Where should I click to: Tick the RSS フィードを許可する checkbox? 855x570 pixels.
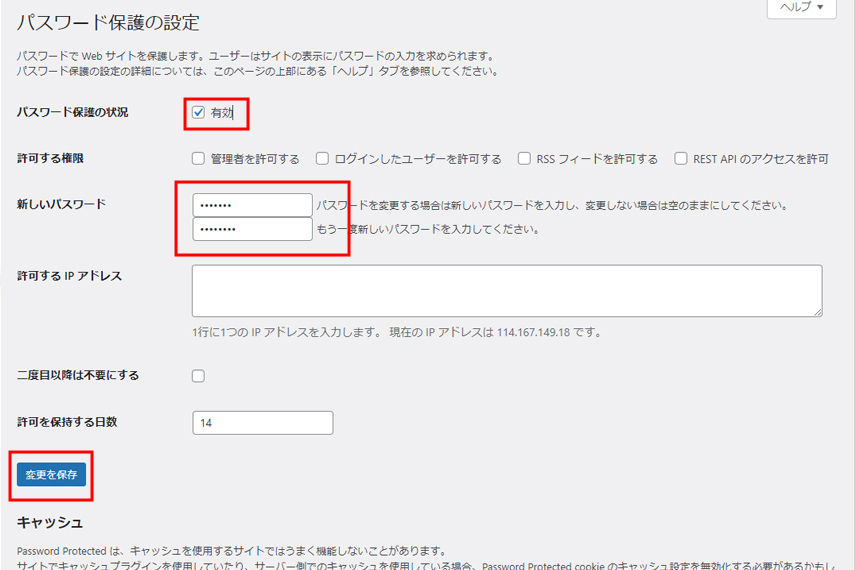click(x=524, y=159)
